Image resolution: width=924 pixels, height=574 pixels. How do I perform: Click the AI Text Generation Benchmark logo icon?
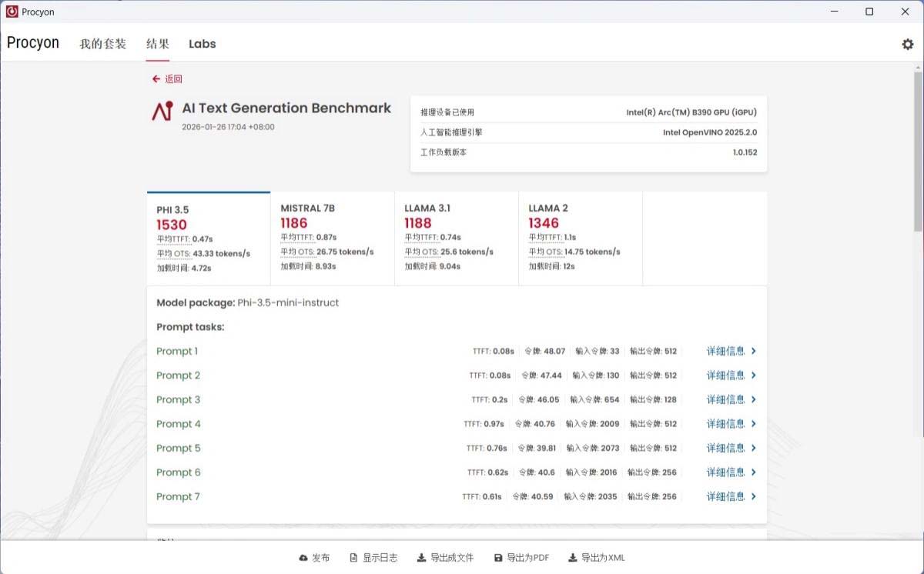tap(162, 111)
